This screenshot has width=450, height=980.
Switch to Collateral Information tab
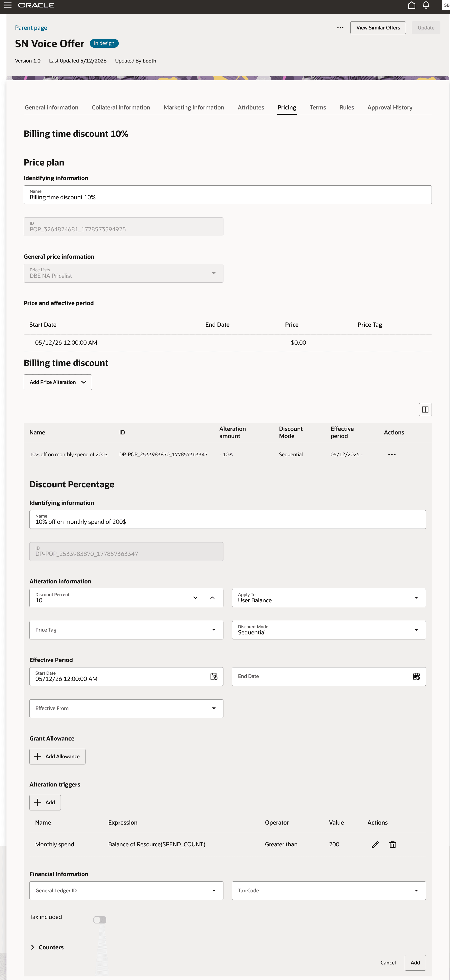click(121, 107)
